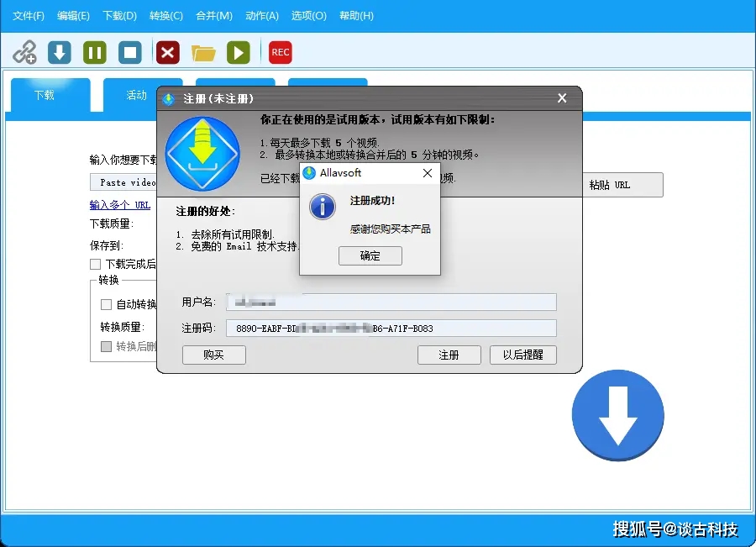The image size is (756, 547).
Task: Play the downloaded video with the green play icon
Action: pyautogui.click(x=238, y=51)
